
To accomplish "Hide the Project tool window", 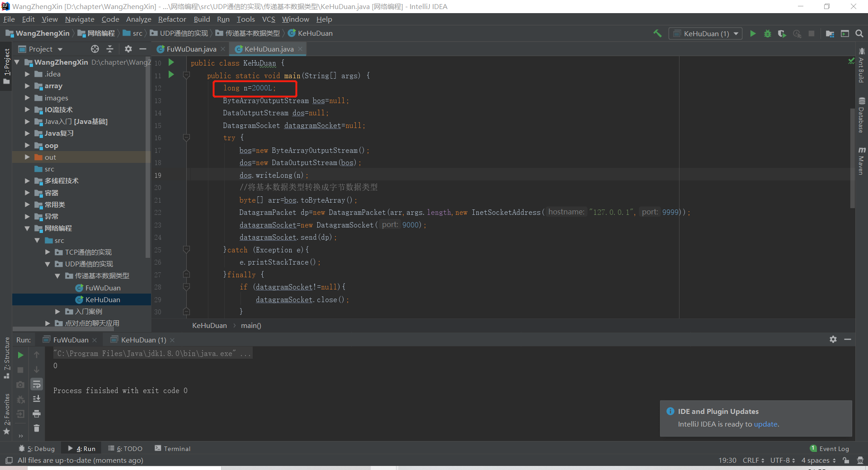I will [x=143, y=49].
